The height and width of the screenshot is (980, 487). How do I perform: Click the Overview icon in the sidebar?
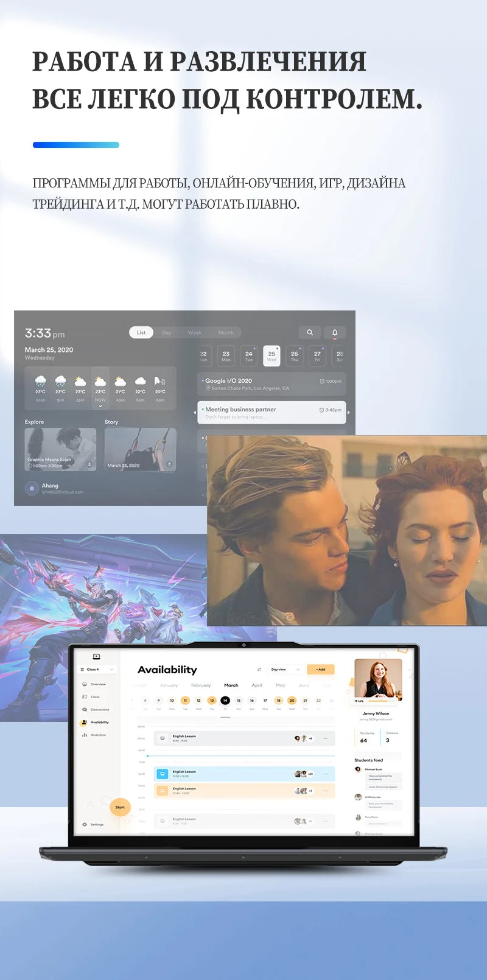click(85, 684)
